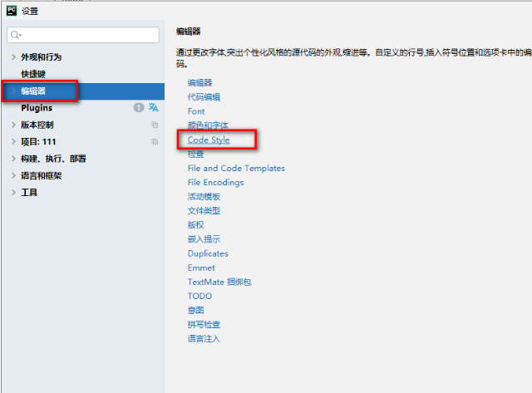The image size is (532, 393).
Task: Select 外观和行为 category label
Action: click(x=41, y=57)
